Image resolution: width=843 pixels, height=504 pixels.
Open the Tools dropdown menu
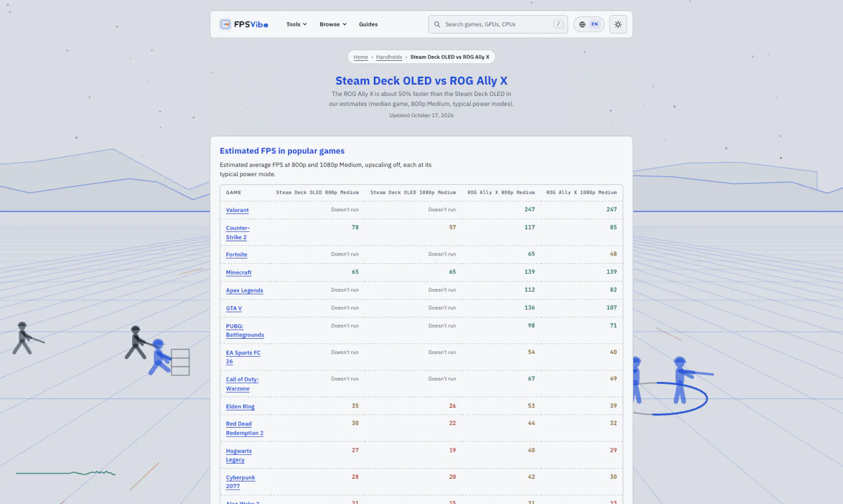[296, 24]
